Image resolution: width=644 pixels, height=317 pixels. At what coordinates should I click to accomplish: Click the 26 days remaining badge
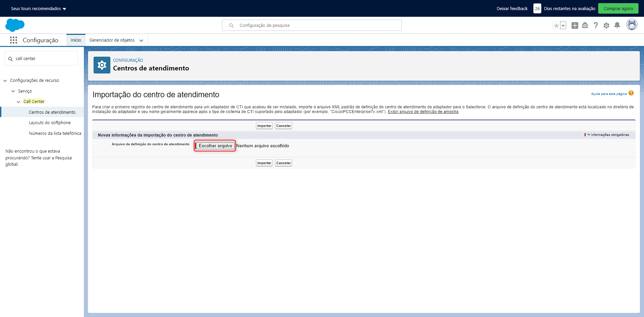pyautogui.click(x=537, y=9)
